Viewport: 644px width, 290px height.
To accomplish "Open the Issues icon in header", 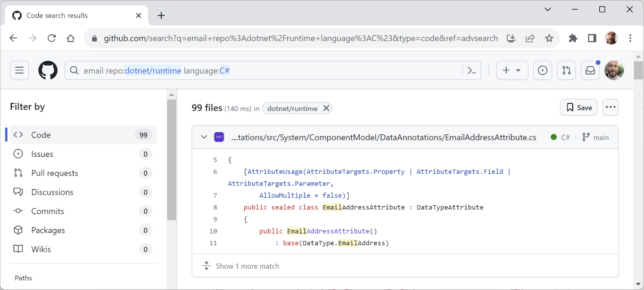I will click(542, 70).
